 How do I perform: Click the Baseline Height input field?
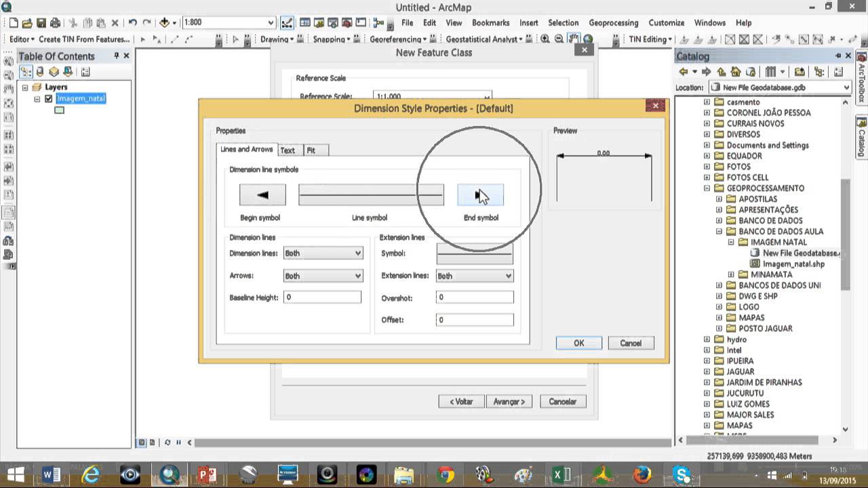pyautogui.click(x=322, y=297)
